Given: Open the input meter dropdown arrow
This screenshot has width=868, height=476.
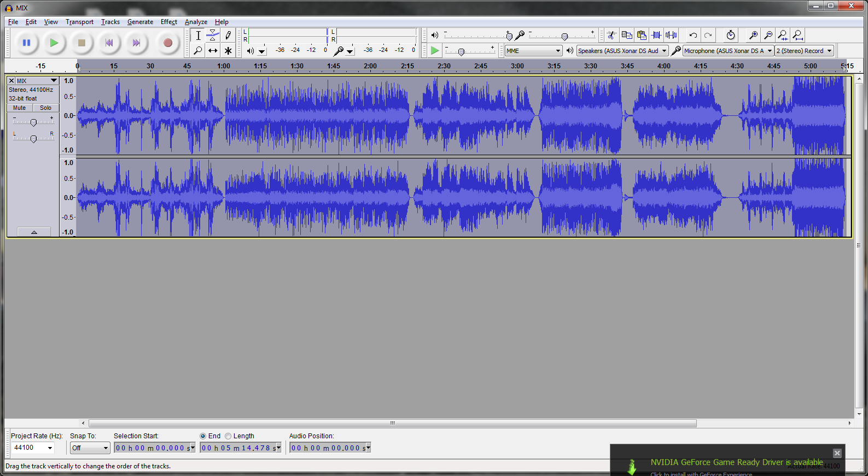Looking at the screenshot, I should tap(350, 51).
